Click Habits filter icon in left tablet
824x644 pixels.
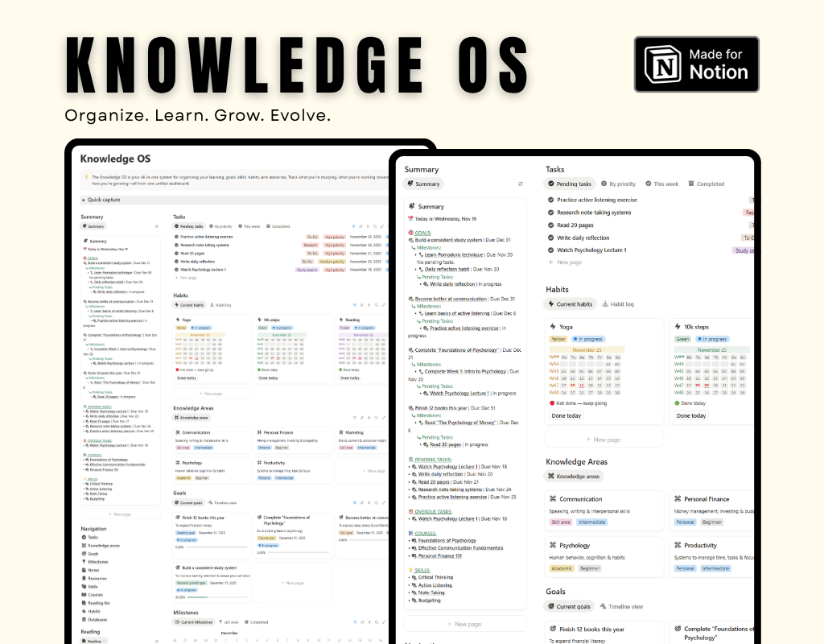point(355,305)
